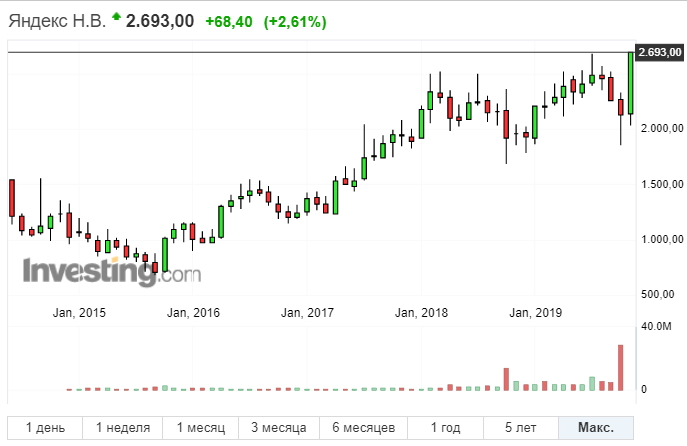This screenshot has height=446, width=687.
Task: Click the 500,00 price axis label
Action: point(658,294)
